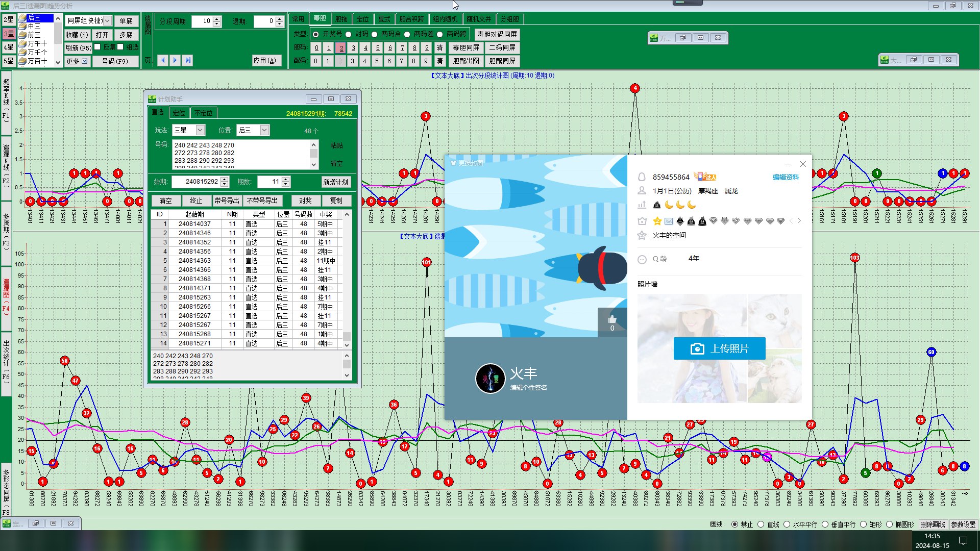Image resolution: width=980 pixels, height=551 pixels.
Task: Click the crown privileges icon
Action: coord(642,221)
